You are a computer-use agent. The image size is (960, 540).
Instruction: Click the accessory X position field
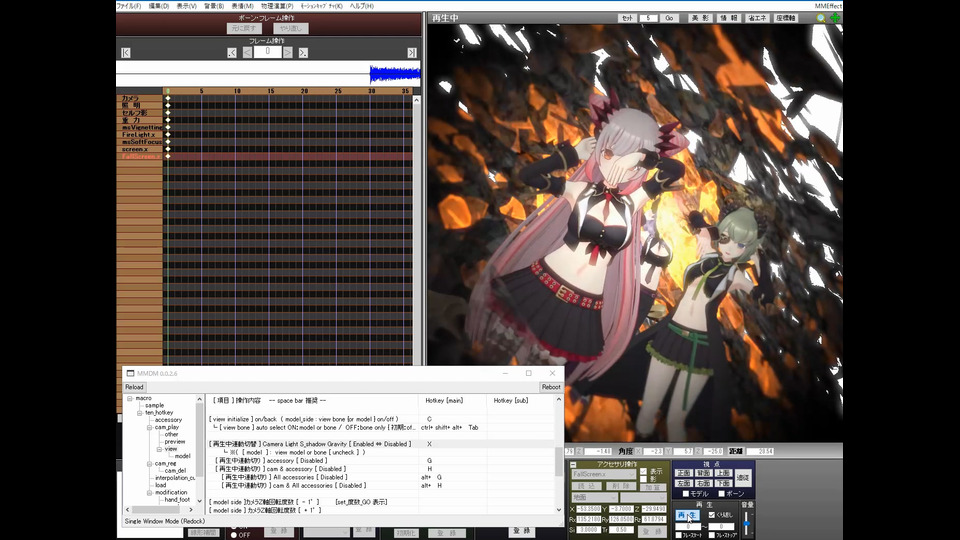(588, 509)
